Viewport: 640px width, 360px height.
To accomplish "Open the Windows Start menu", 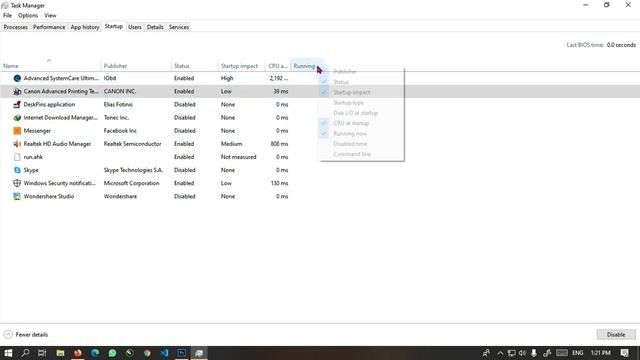I will (x=8, y=353).
